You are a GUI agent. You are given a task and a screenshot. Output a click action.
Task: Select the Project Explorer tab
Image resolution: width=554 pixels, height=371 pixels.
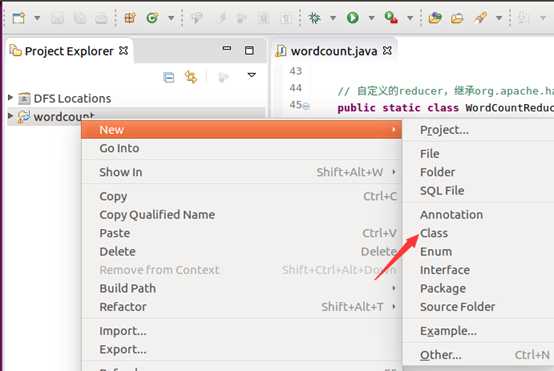(x=69, y=51)
